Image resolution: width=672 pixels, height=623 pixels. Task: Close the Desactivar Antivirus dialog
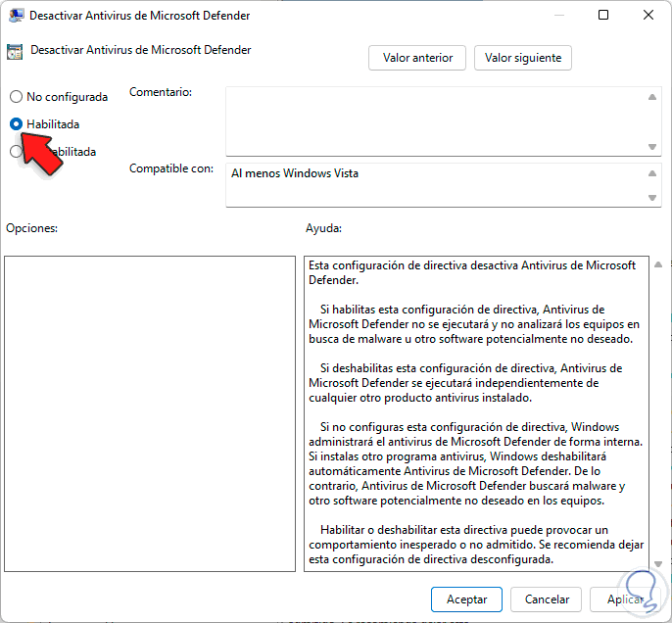[648, 15]
